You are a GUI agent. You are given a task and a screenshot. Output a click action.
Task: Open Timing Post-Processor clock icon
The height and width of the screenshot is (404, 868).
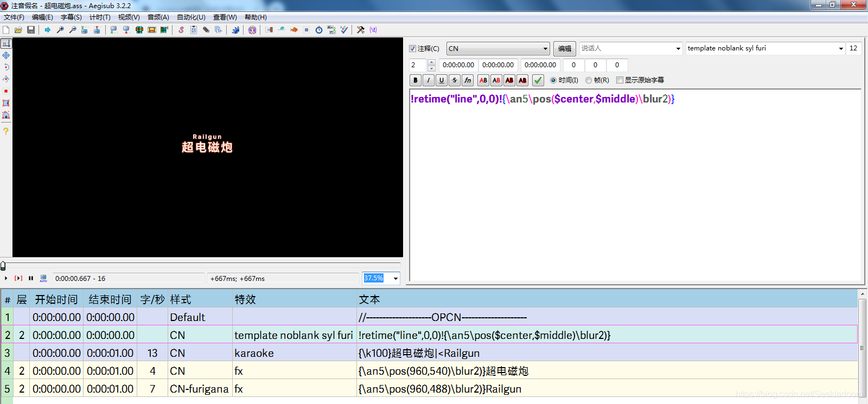pyautogui.click(x=319, y=30)
